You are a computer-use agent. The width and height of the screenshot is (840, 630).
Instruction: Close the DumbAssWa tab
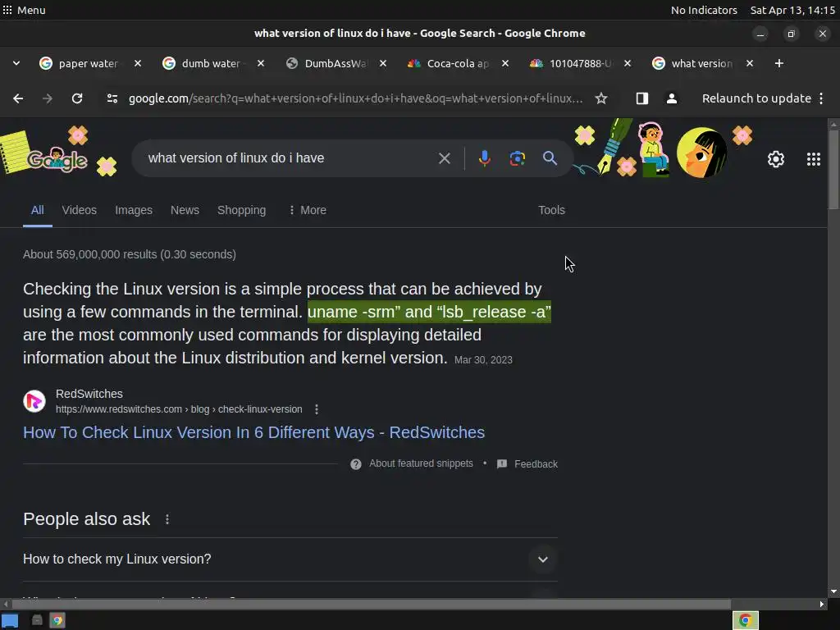click(383, 63)
